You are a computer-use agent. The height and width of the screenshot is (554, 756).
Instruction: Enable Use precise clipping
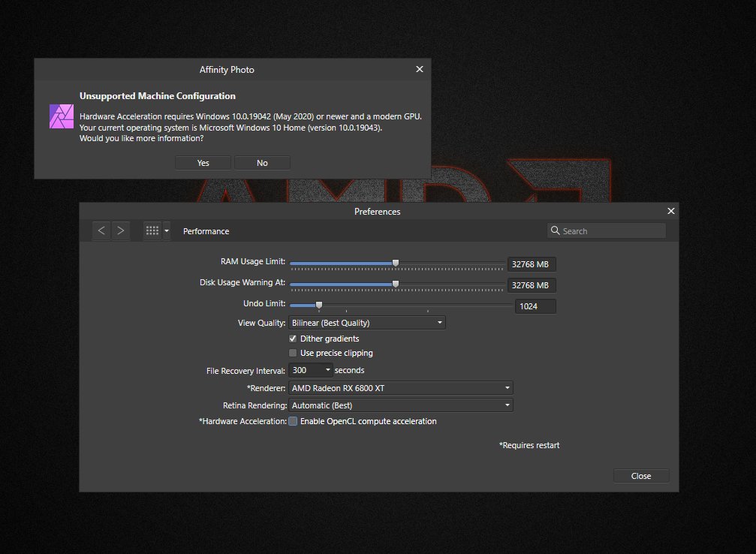coord(293,353)
